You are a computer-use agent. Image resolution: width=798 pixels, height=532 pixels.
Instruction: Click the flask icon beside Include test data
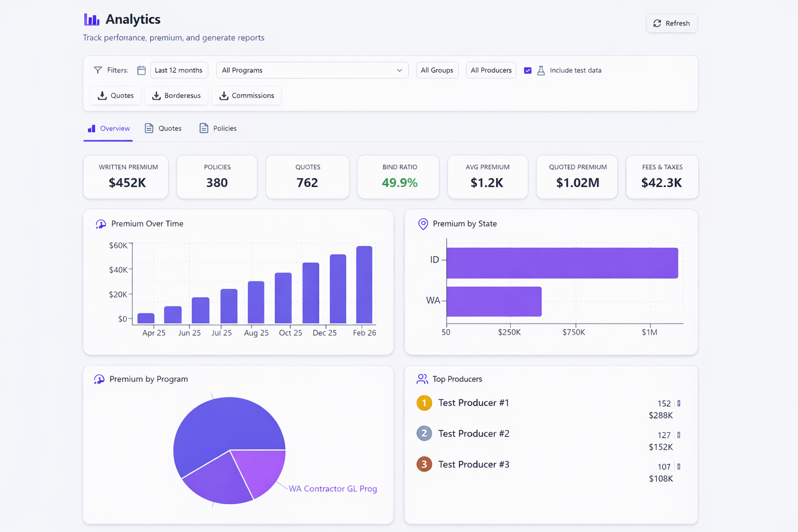[542, 70]
